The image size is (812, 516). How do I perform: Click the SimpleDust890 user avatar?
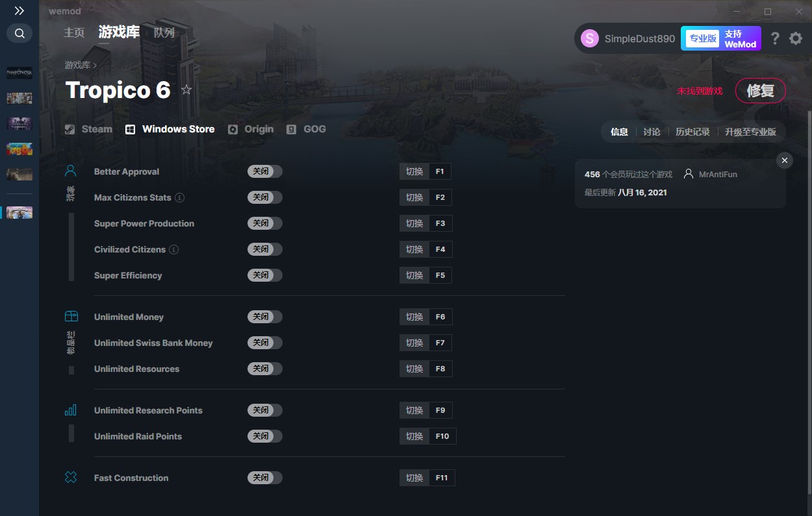[x=589, y=38]
